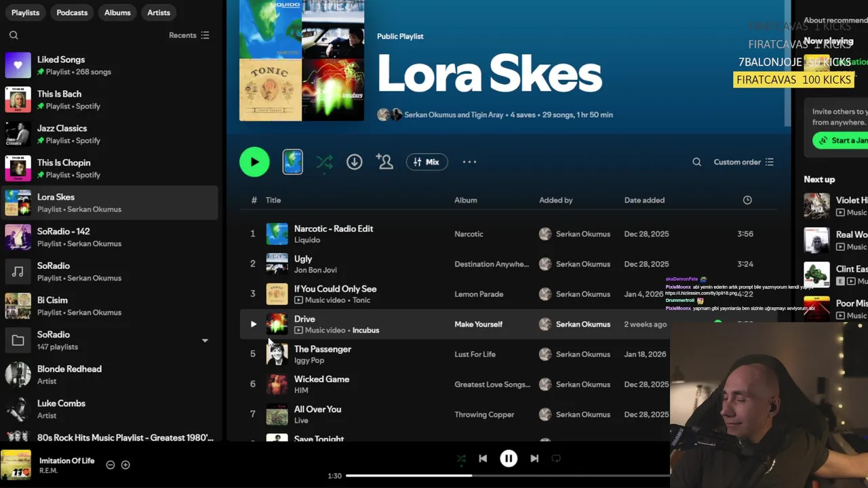Open Custom order sort dropdown
Screen dimensions: 868x488
pyautogui.click(x=743, y=162)
